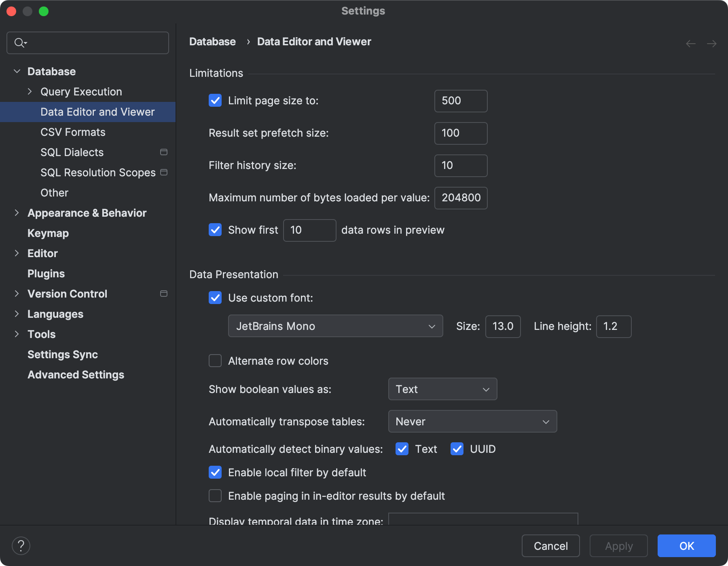Uncheck Limit page size to

click(215, 101)
